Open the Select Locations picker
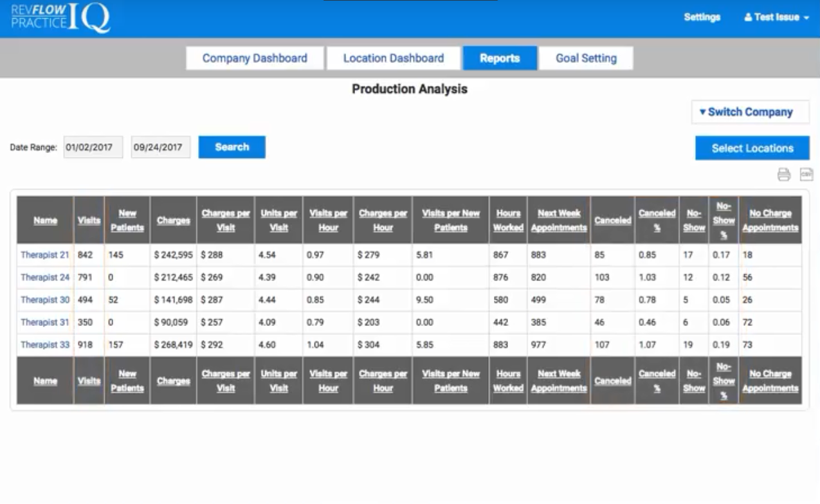The width and height of the screenshot is (820, 504). [x=752, y=148]
